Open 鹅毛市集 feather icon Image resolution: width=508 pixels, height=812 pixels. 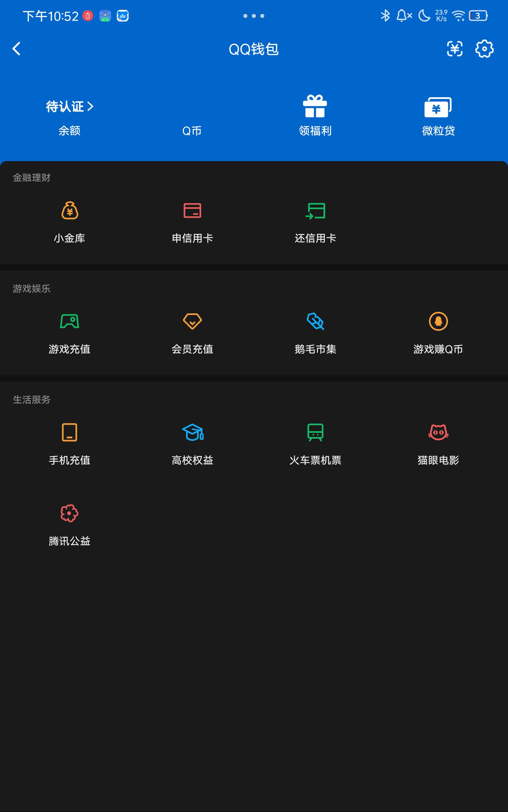click(315, 321)
